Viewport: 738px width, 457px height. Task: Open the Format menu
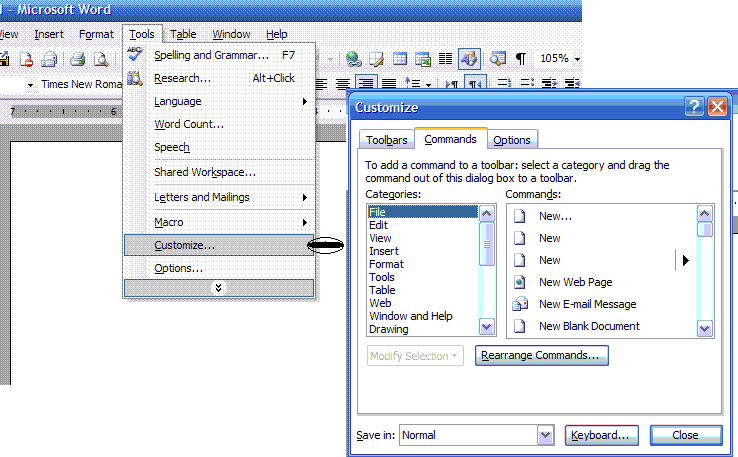click(96, 34)
